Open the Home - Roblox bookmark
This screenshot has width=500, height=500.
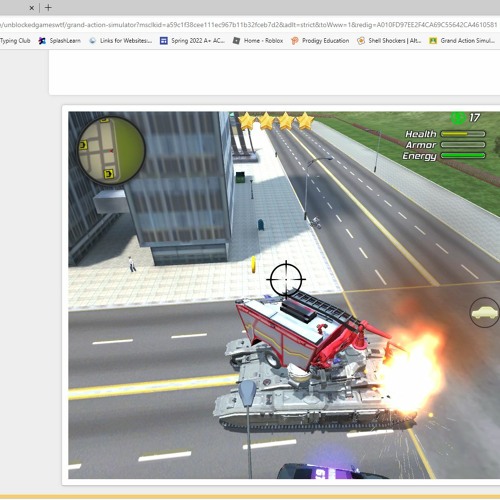click(258, 41)
